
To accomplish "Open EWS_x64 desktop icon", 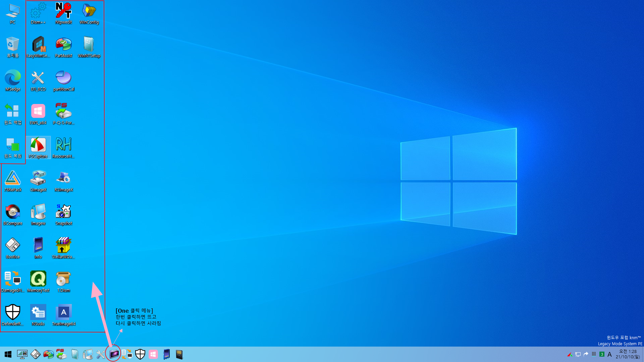I will tap(38, 114).
